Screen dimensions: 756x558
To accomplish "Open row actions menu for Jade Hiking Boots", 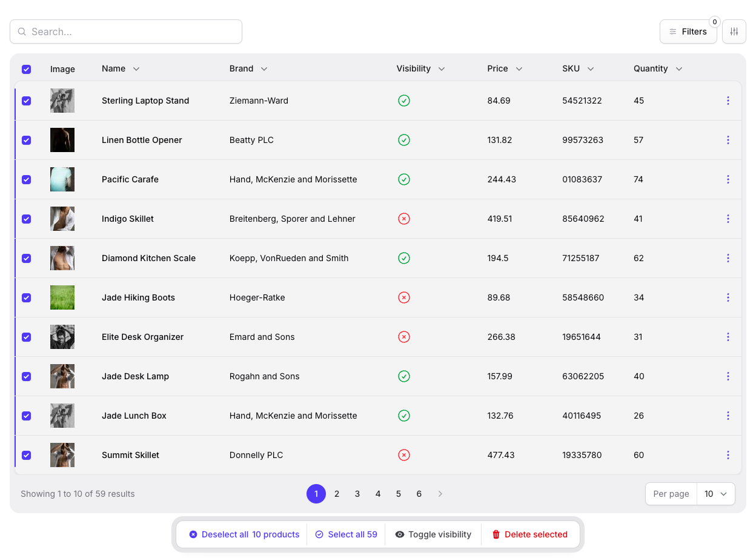I will (728, 297).
